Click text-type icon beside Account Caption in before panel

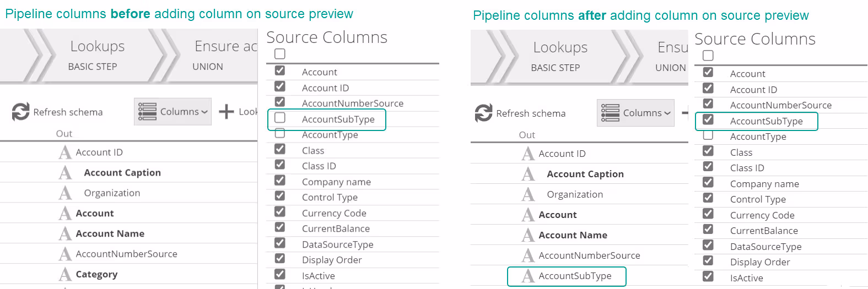point(65,172)
